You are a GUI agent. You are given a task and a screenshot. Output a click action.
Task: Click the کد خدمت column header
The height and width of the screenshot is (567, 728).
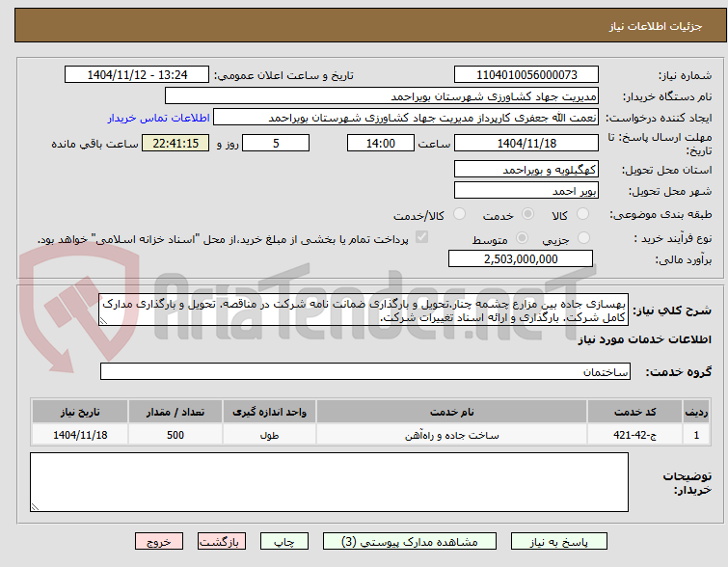point(634,412)
